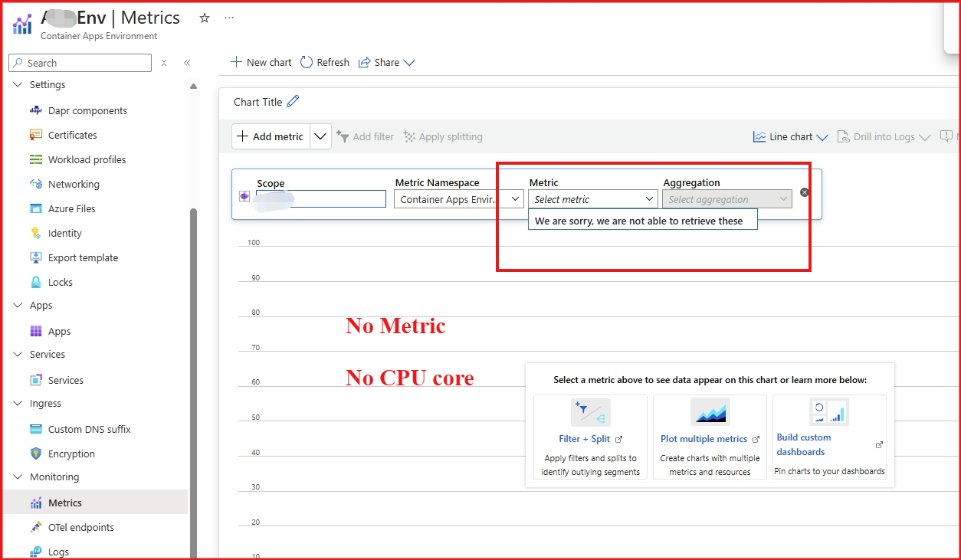
Task: Go to Logs in the sidebar
Action: click(x=58, y=552)
